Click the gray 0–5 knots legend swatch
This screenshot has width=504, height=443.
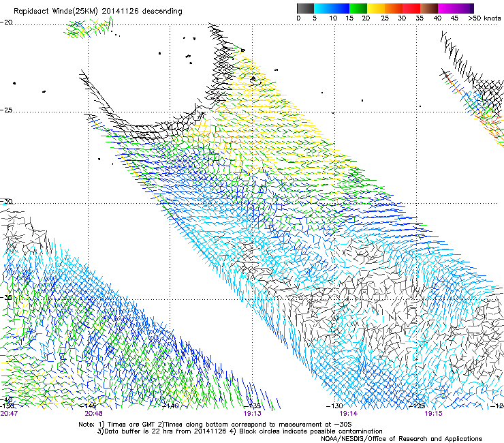[x=305, y=8]
